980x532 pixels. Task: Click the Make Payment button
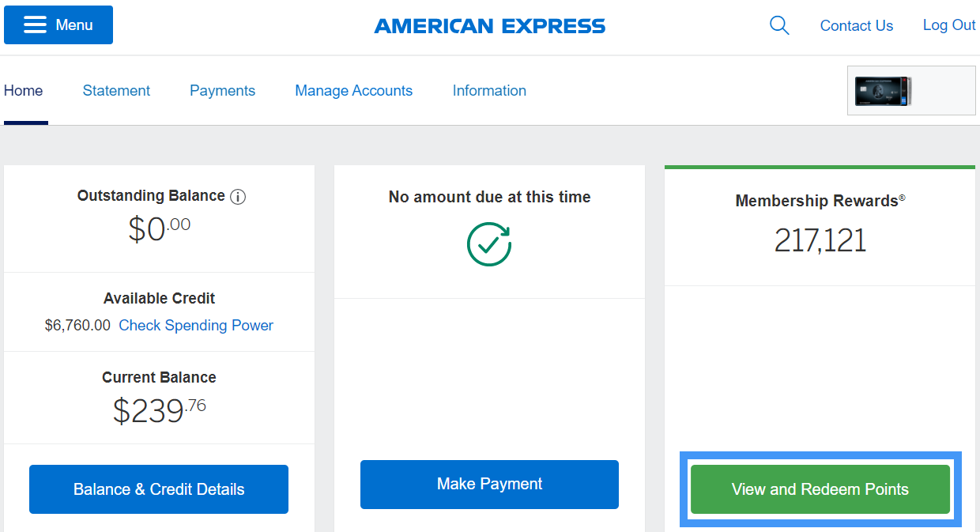(489, 484)
